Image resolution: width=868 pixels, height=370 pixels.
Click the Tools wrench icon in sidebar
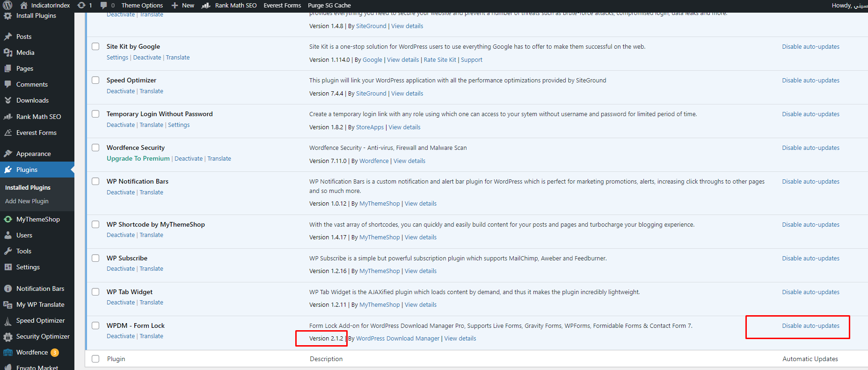pyautogui.click(x=8, y=251)
